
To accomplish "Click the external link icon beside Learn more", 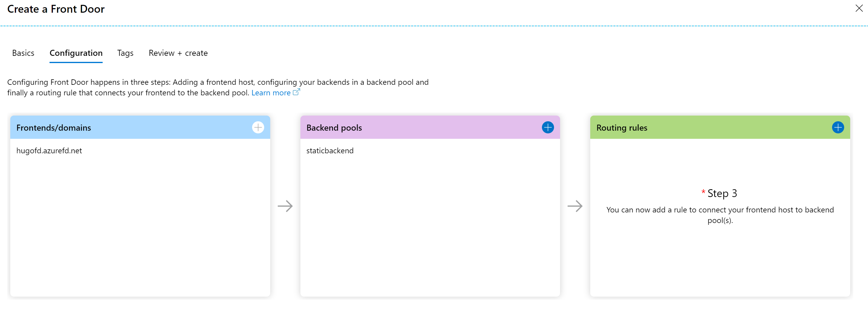I will [x=296, y=92].
